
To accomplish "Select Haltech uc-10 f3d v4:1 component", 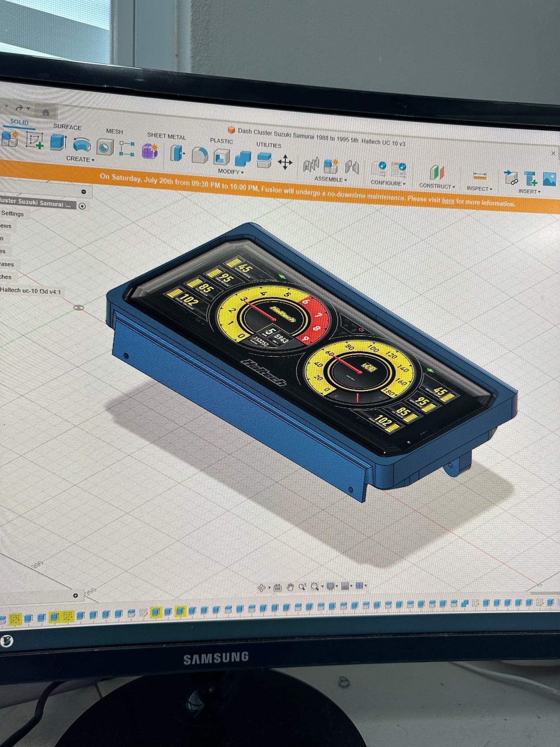I will click(x=30, y=291).
